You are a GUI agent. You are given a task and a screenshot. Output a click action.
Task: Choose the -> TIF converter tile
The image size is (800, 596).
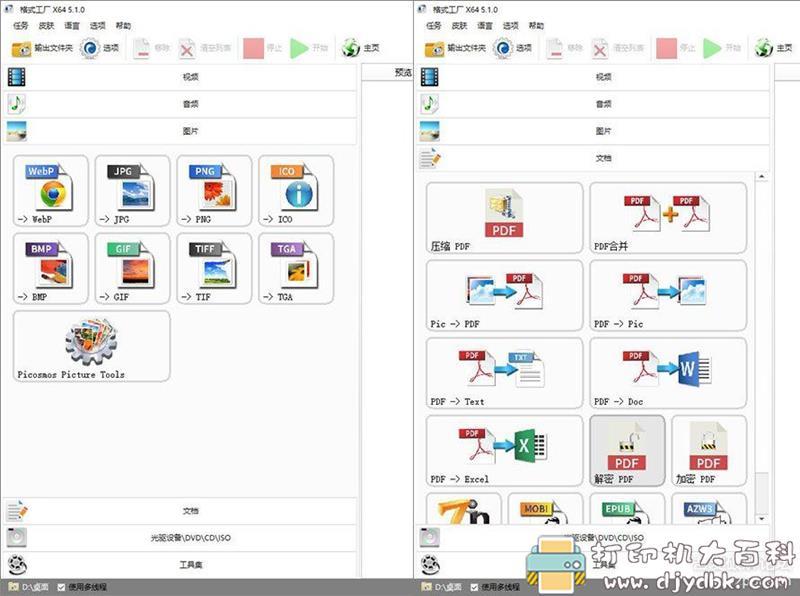[x=214, y=268]
